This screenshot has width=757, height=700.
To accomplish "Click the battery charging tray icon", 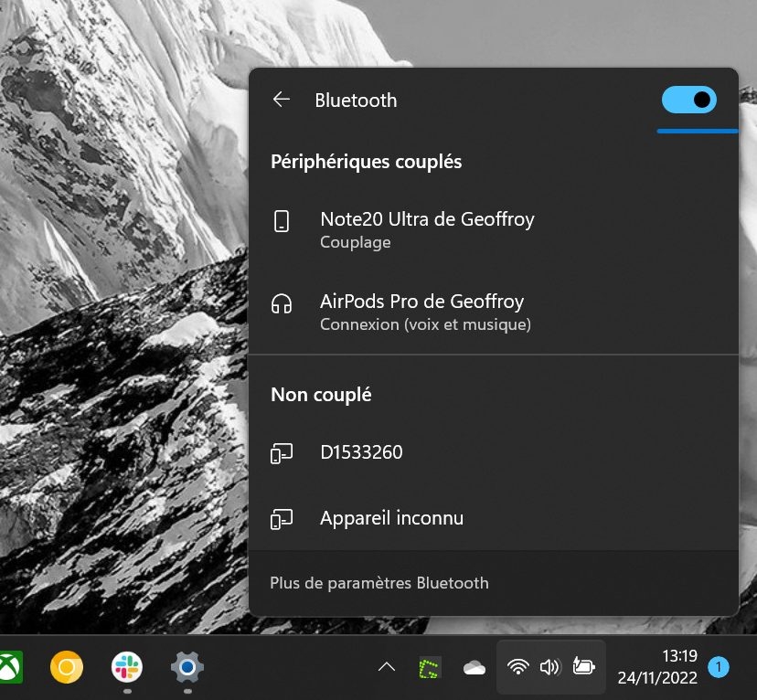I will pos(583,667).
